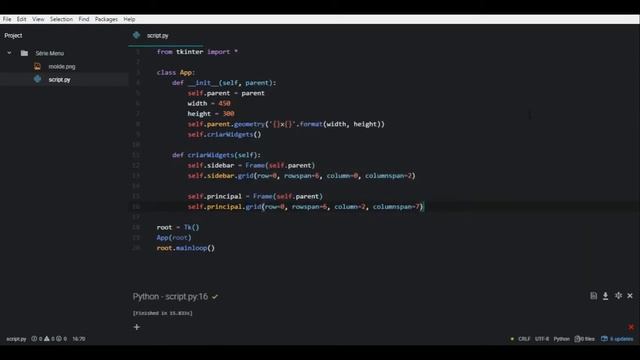The image size is (640, 360).
Task: Click the linter errors count icon in the status bar
Action: (x=34, y=339)
